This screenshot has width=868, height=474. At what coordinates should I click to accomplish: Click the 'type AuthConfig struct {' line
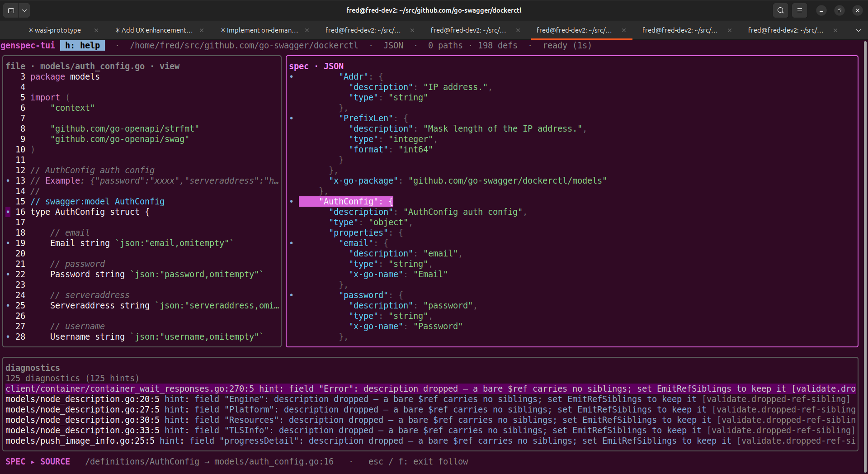coord(90,212)
